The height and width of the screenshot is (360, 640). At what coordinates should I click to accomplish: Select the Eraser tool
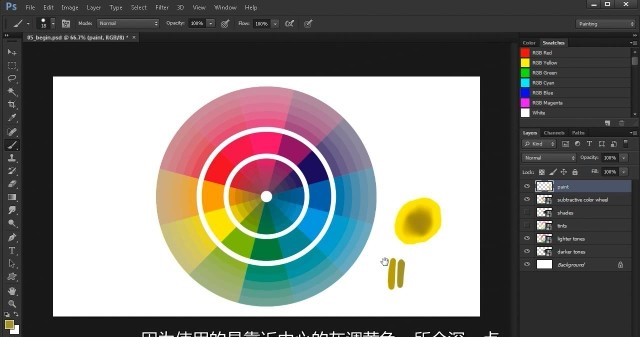coord(12,184)
